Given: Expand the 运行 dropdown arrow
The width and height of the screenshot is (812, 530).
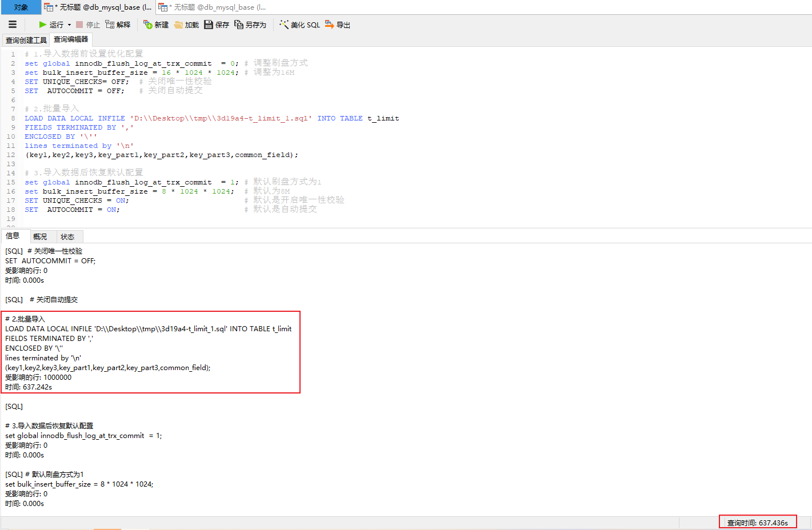Looking at the screenshot, I should click(x=69, y=25).
